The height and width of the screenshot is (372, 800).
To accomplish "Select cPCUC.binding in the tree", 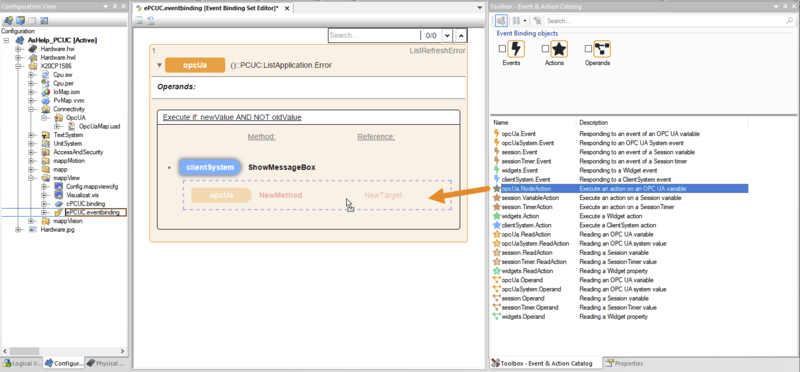I will pyautogui.click(x=85, y=204).
